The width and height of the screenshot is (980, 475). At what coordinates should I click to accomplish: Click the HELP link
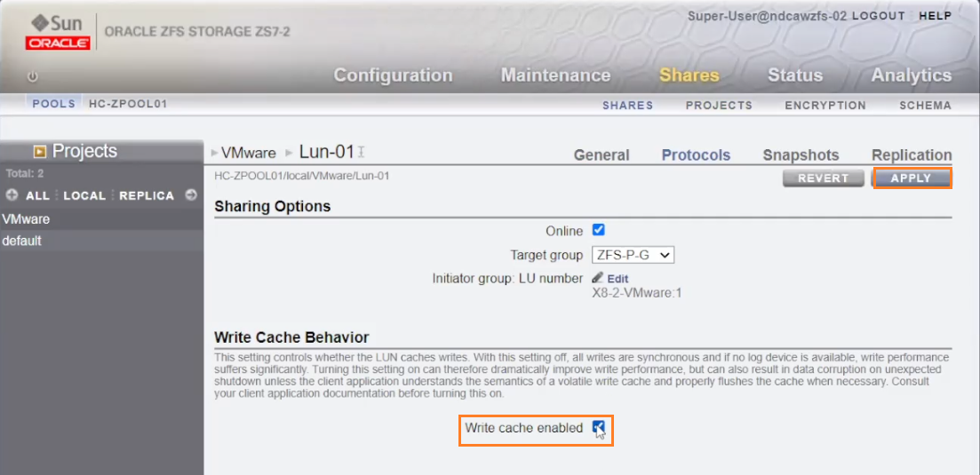tap(935, 16)
